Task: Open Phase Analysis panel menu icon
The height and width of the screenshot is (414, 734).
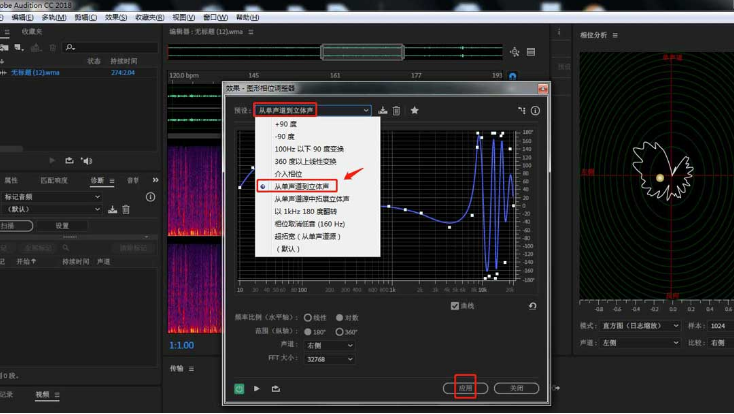Action: (x=615, y=35)
